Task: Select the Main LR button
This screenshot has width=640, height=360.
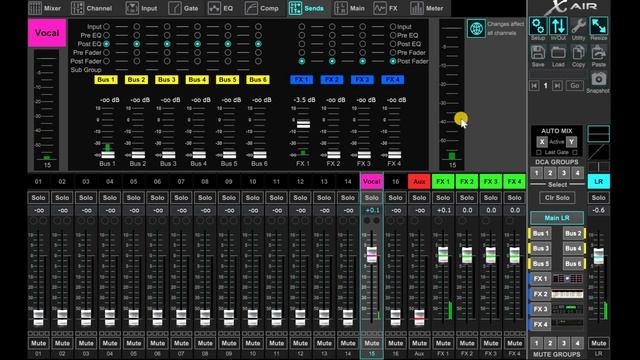Action: point(557,218)
